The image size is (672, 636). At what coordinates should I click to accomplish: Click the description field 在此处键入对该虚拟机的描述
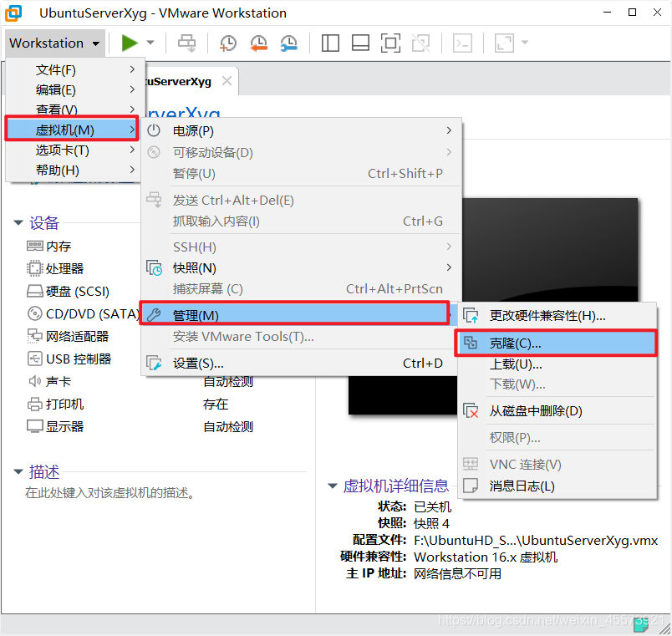pyautogui.click(x=109, y=493)
